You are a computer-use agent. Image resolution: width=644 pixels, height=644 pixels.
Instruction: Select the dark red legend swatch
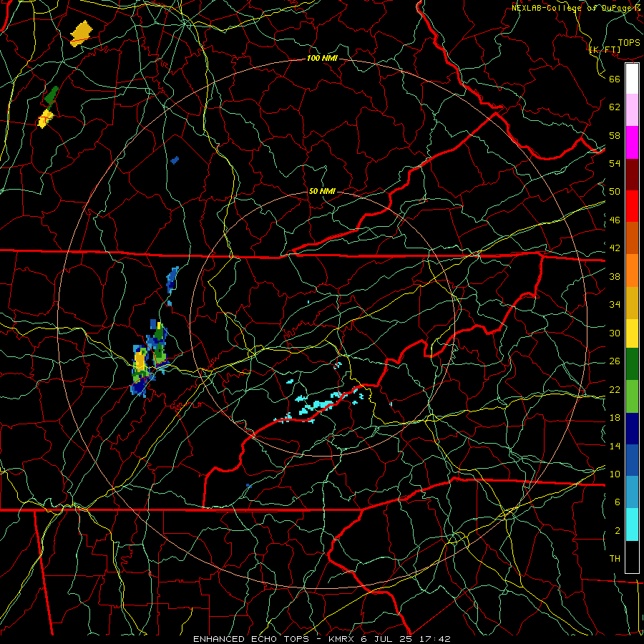tap(632, 174)
